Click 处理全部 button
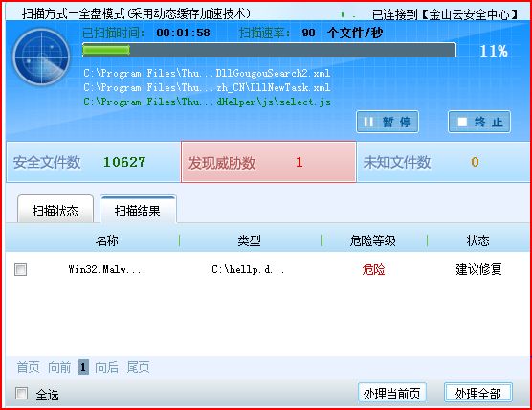 pyautogui.click(x=477, y=394)
